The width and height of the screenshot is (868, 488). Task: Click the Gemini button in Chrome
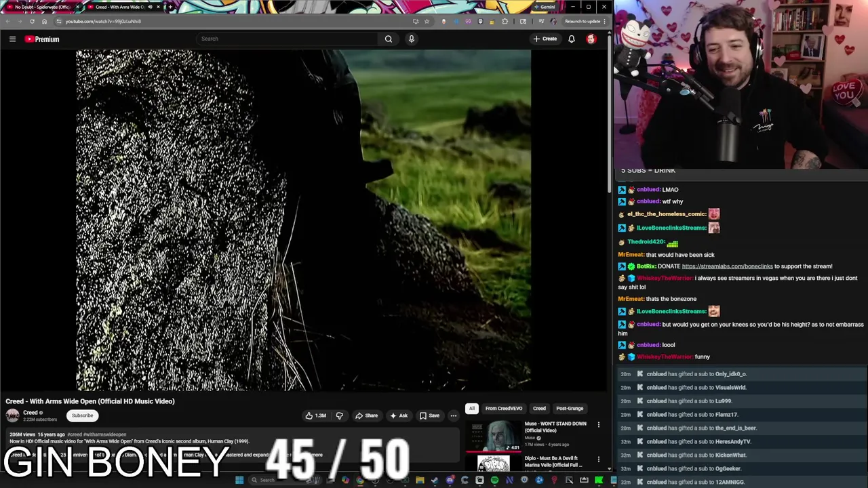[545, 7]
